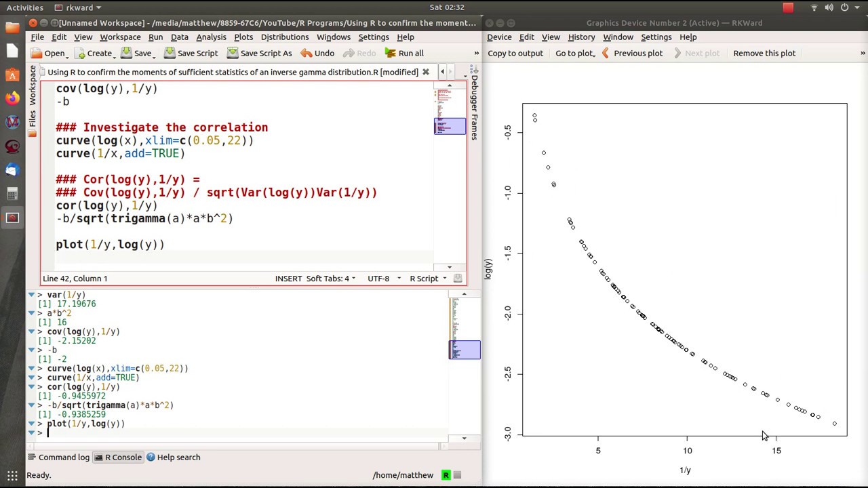
Task: Click the plot(1/y,log(y)) line in the editor
Action: click(110, 245)
